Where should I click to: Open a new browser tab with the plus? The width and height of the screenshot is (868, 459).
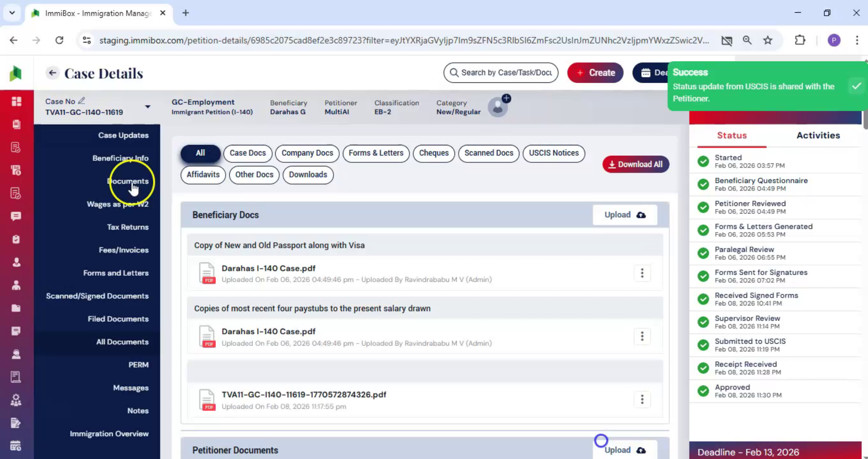click(x=186, y=13)
